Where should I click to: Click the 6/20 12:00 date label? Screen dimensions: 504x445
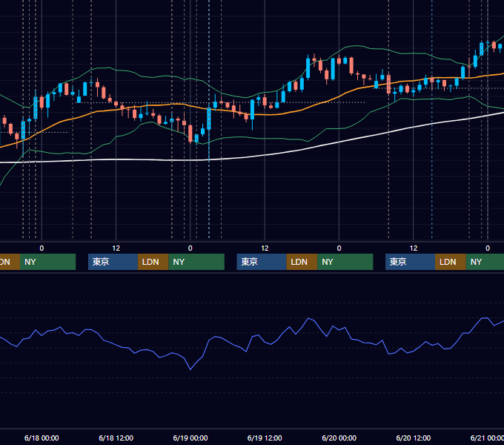pyautogui.click(x=414, y=438)
